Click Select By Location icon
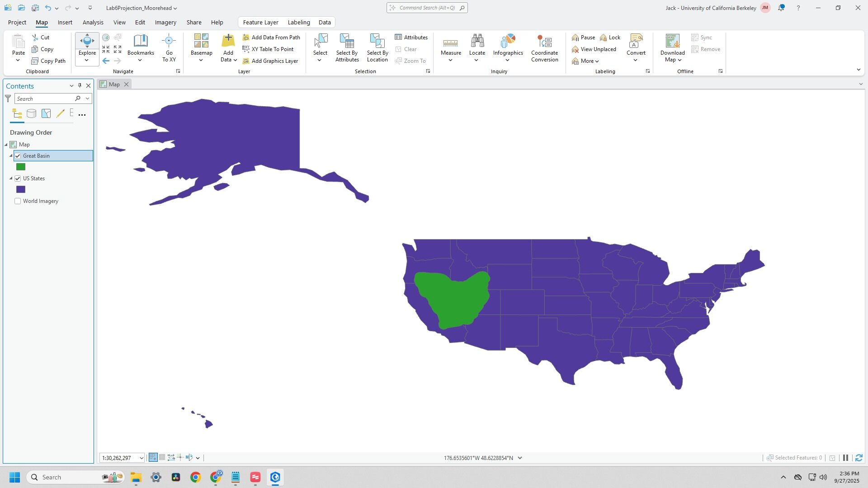 377,42
